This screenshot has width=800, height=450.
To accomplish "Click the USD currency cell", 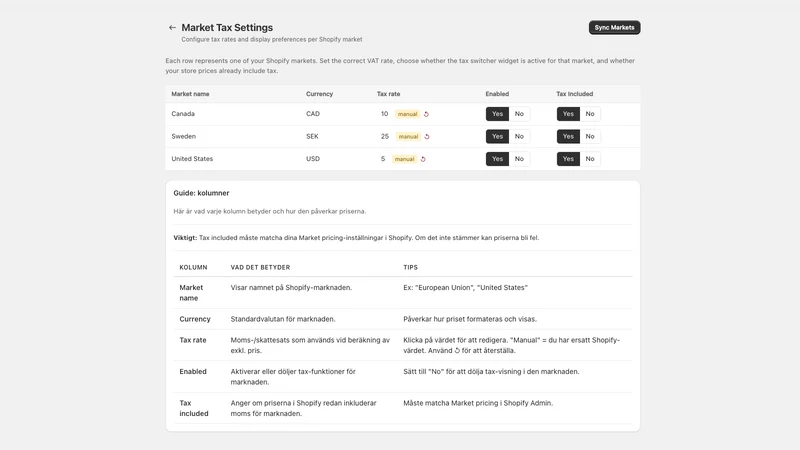I will click(x=313, y=159).
